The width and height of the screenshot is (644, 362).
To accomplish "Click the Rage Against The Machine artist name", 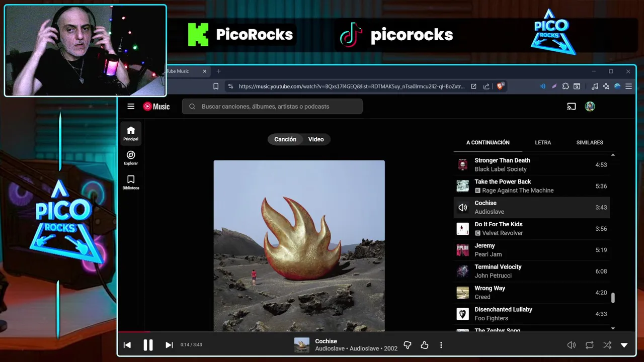I will pyautogui.click(x=518, y=191).
